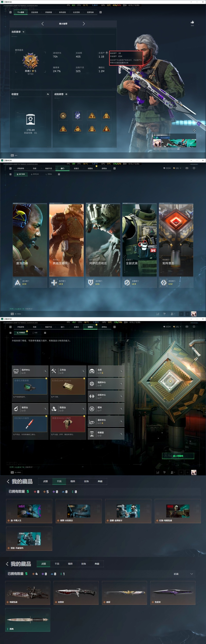Click the 研发部门 LV.2 badge
The width and height of the screenshot is (206, 644).
pyautogui.click(x=176, y=282)
